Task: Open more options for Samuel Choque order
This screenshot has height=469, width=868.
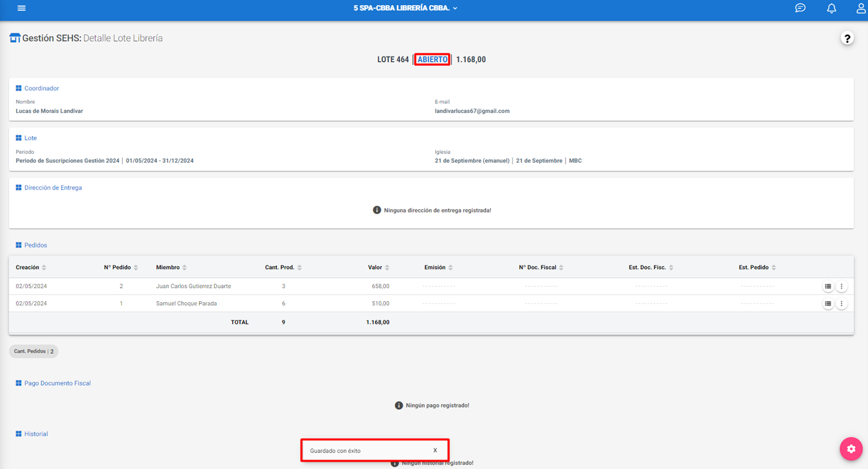Action: pos(841,303)
